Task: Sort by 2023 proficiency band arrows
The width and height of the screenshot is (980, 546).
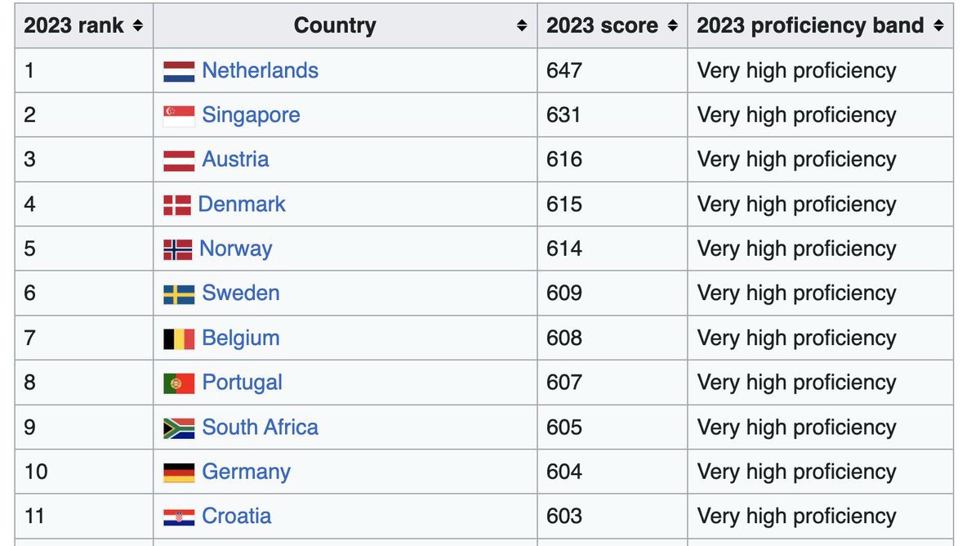Action: tap(938, 26)
